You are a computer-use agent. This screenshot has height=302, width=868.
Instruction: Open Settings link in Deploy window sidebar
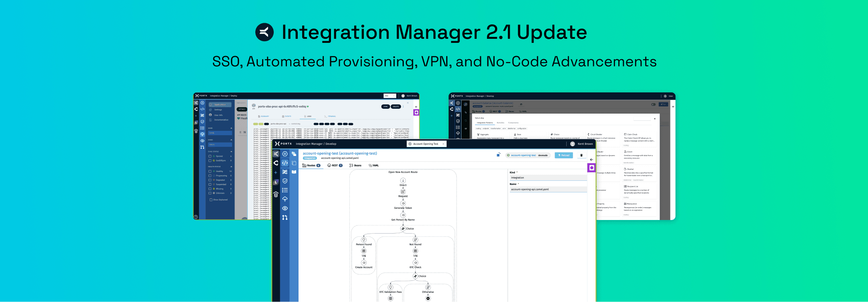click(218, 110)
